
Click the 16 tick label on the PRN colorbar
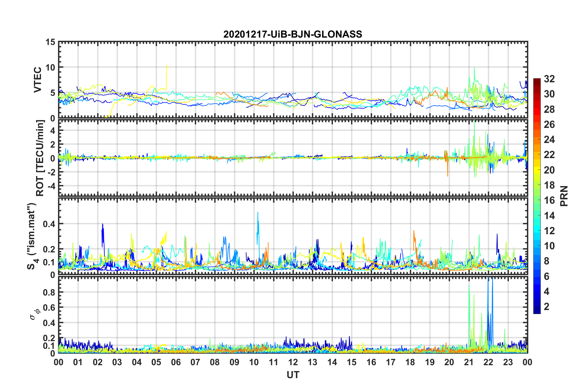[549, 200]
